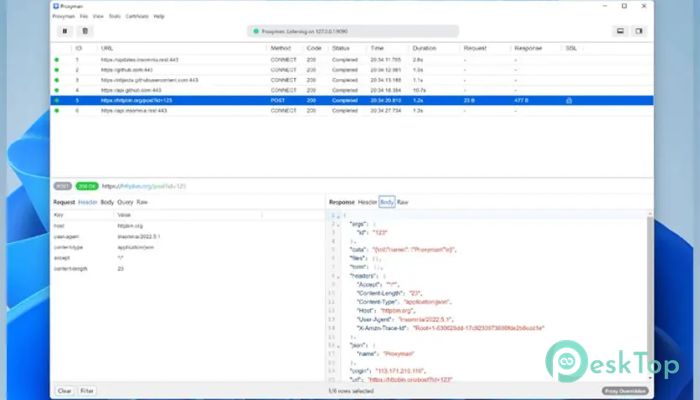Click green status dot of row 1
Screen dimensions: 700x400
coord(57,60)
